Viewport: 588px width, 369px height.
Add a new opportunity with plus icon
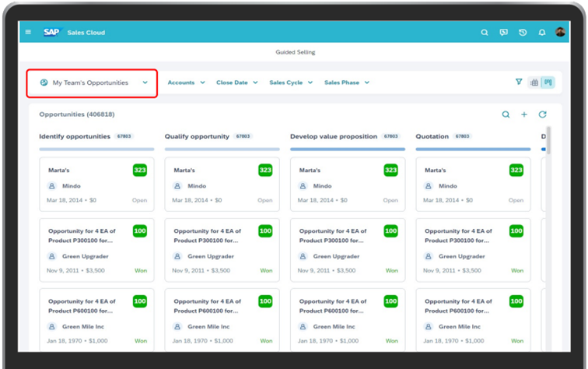pos(524,114)
